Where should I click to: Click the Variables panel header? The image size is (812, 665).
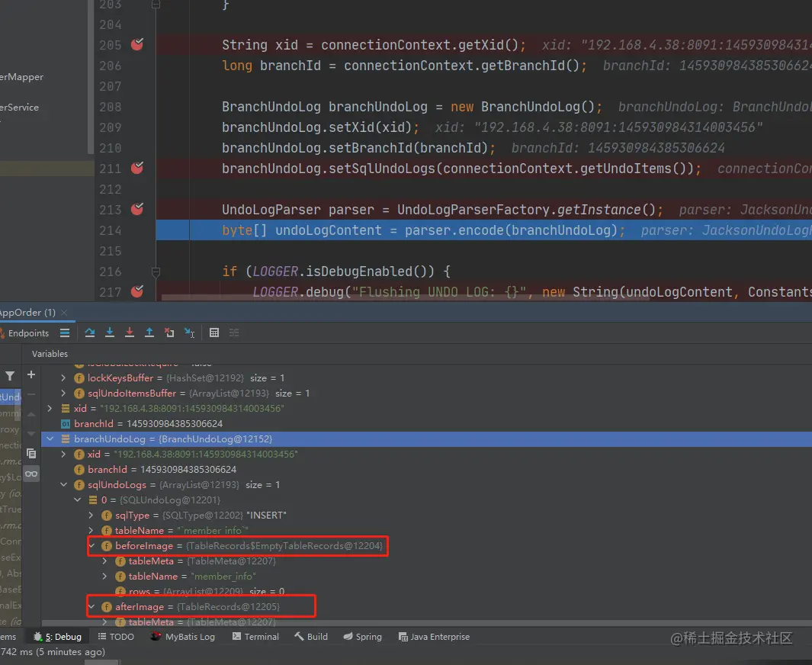point(50,354)
